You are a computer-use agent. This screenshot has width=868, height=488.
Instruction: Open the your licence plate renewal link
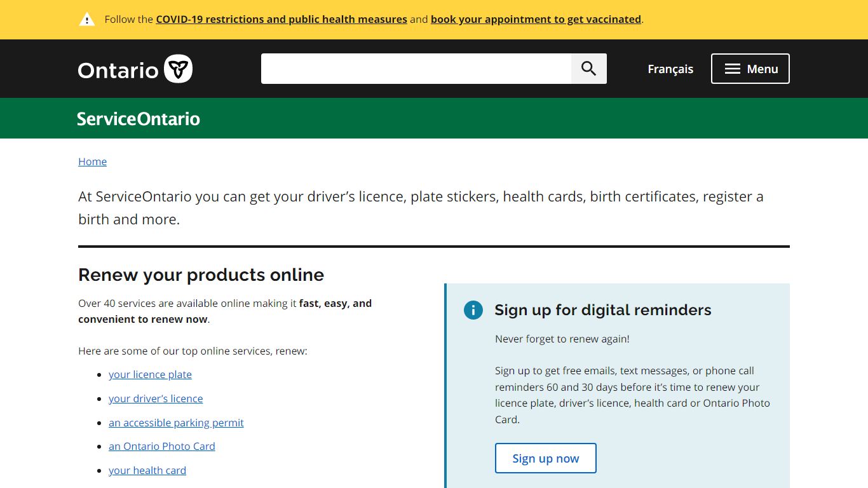click(150, 375)
